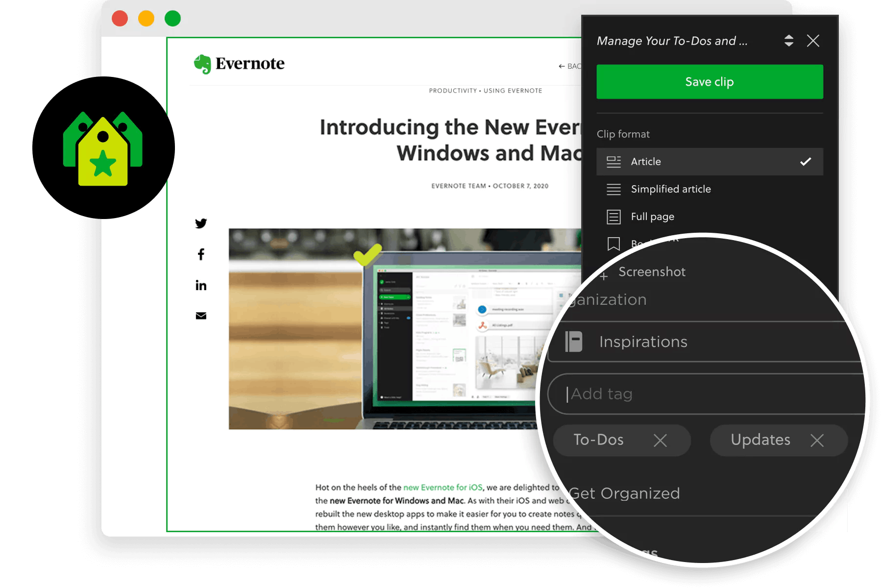Click the red window close button
Image resolution: width=882 pixels, height=588 pixels.
point(120,19)
